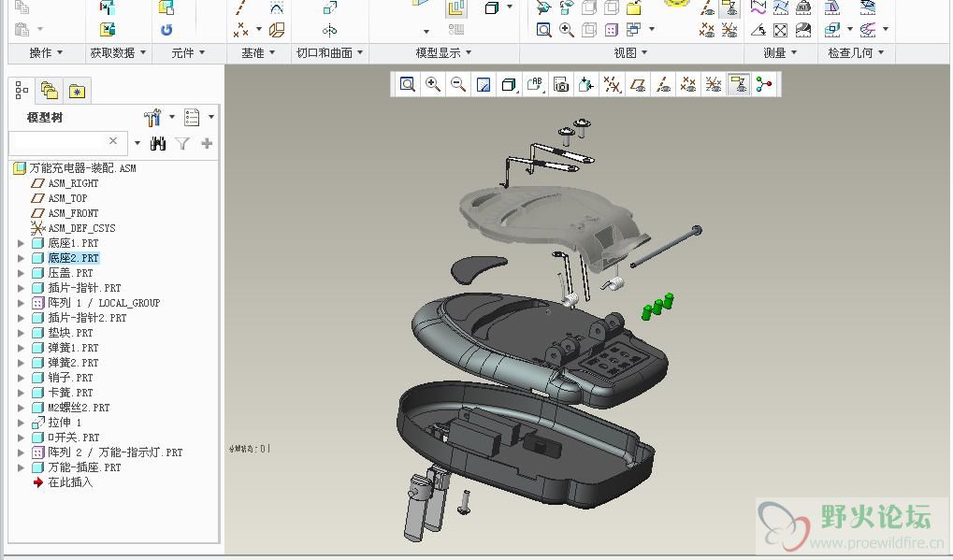Switch to the Favorites tab icon
The image size is (953, 560).
[x=78, y=91]
